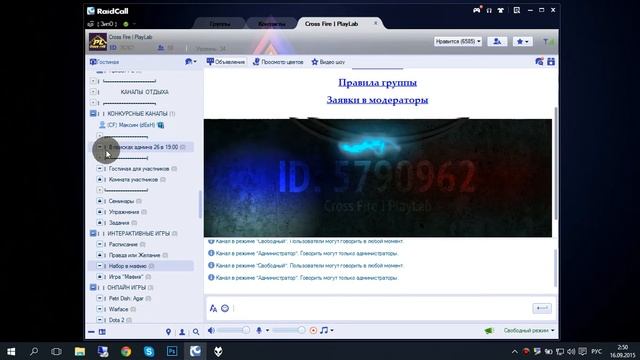The height and width of the screenshot is (360, 640).
Task: Select the Расписание channel
Action: click(123, 244)
